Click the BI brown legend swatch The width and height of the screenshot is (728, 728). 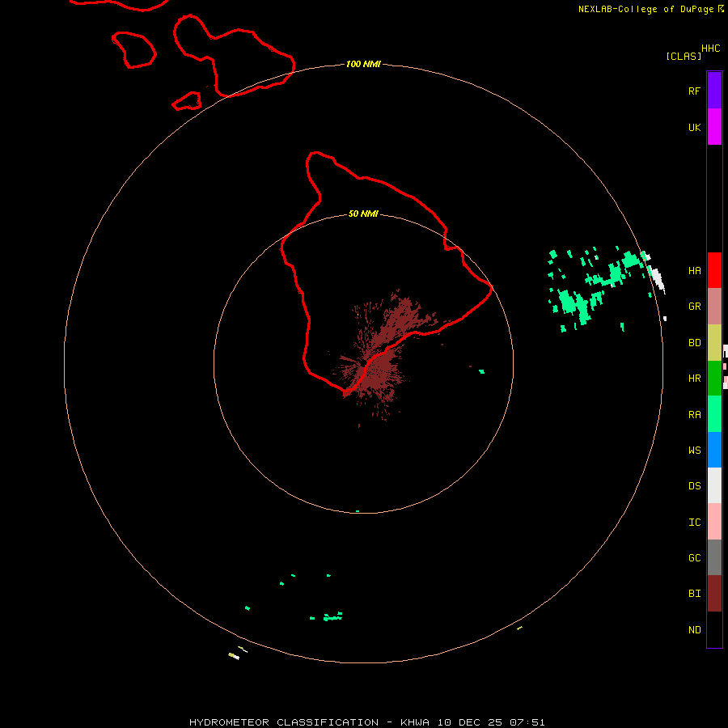click(714, 594)
